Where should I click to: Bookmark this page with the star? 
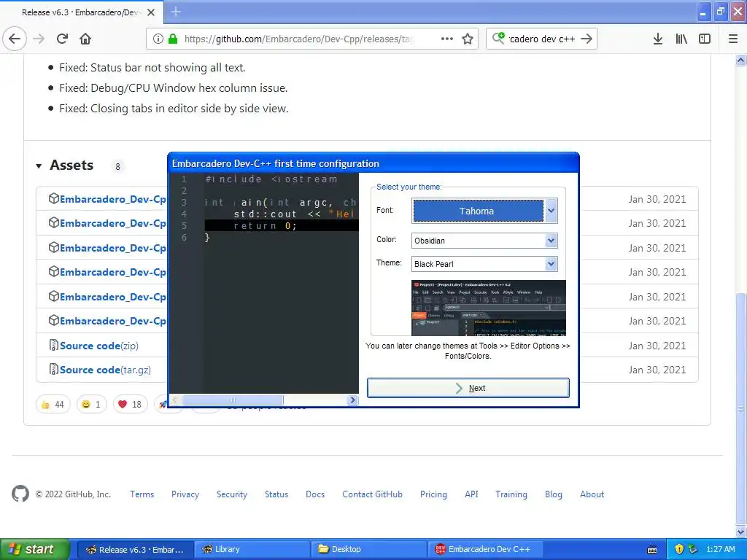point(468,39)
